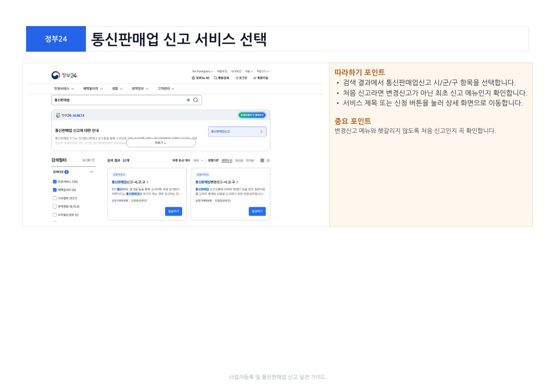
Task: Switch results to list view
Action: [268, 161]
